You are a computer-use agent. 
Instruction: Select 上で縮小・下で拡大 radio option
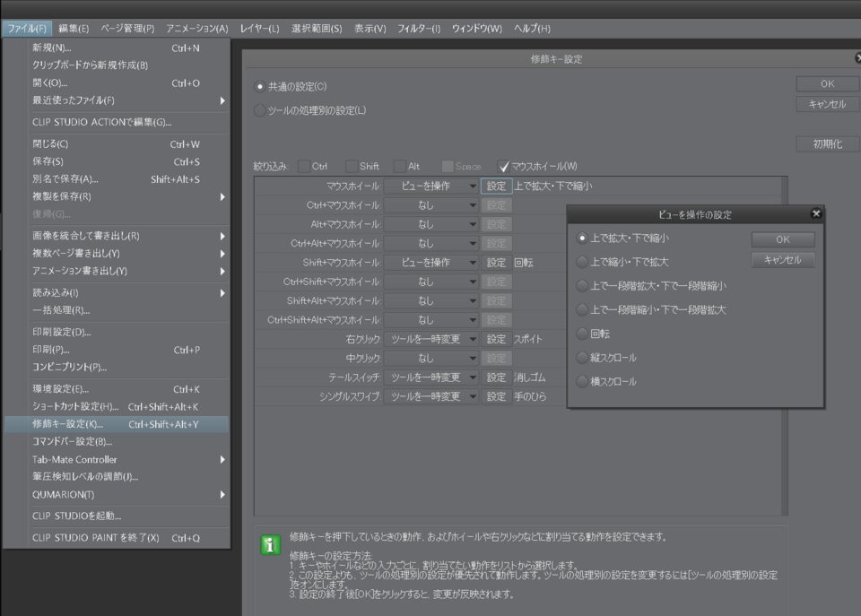click(583, 262)
